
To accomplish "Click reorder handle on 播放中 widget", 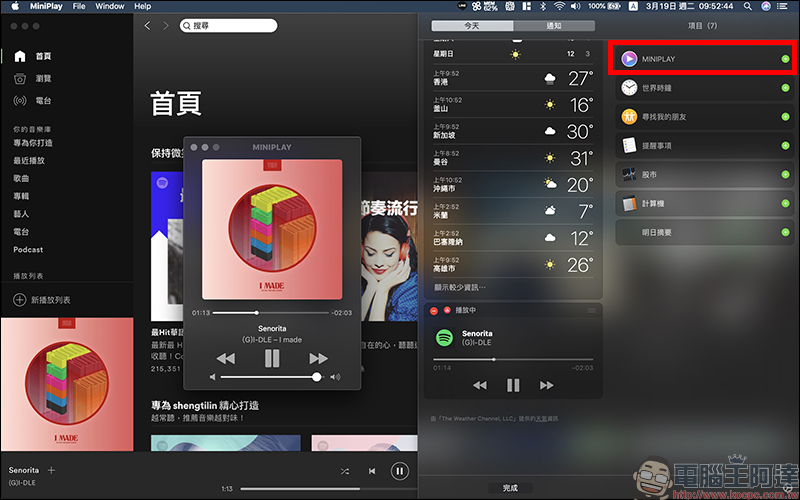I will click(x=591, y=310).
